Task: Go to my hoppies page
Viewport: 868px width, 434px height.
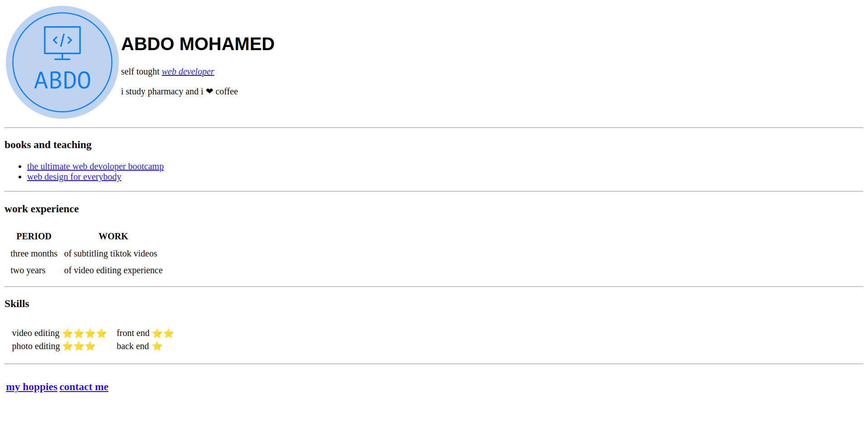Action: [32, 387]
